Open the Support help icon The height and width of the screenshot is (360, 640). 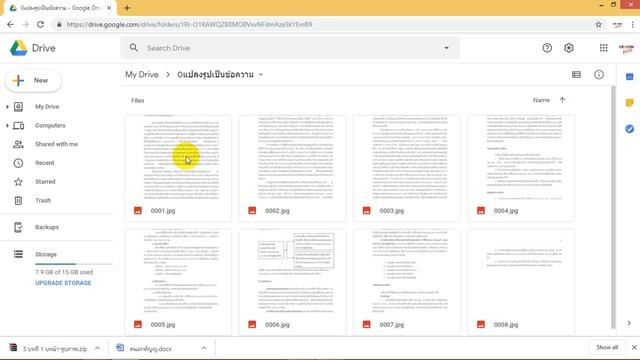[x=547, y=48]
